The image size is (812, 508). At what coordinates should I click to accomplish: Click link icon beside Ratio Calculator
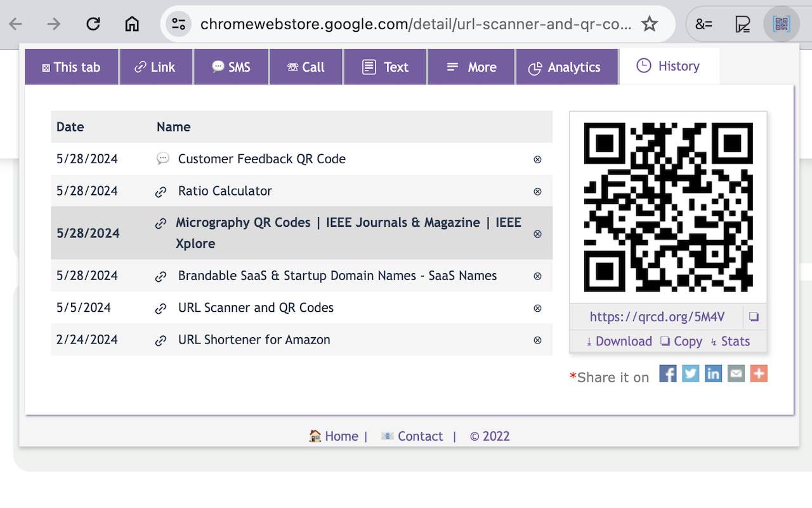tap(161, 192)
